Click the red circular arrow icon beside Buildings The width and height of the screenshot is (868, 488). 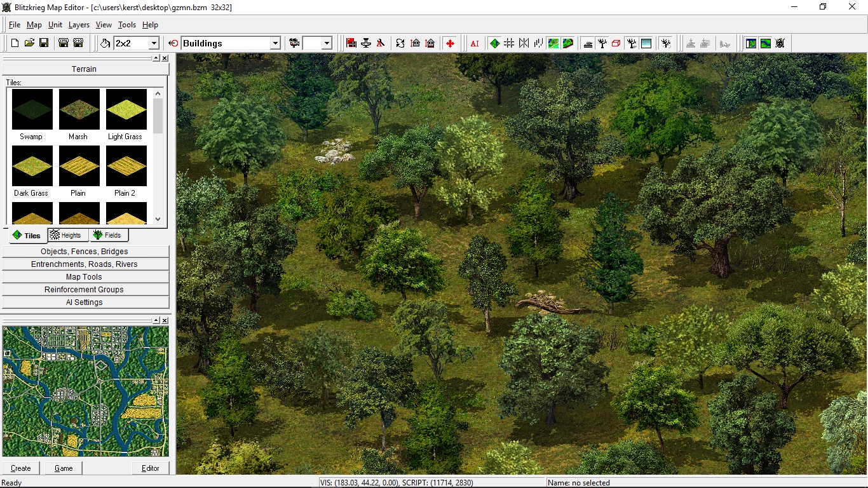(173, 43)
